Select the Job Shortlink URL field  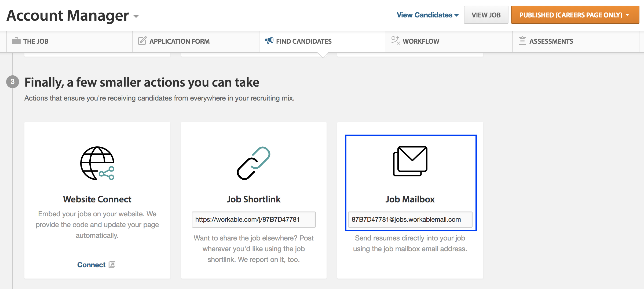(254, 220)
